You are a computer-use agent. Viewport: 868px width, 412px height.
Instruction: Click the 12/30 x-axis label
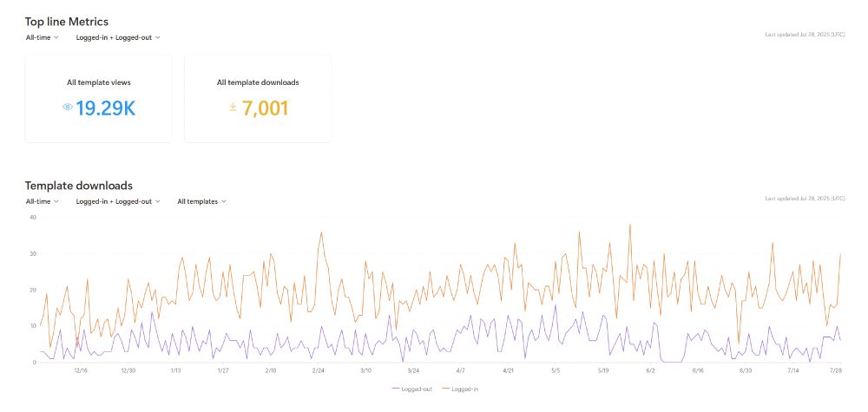coord(128,370)
